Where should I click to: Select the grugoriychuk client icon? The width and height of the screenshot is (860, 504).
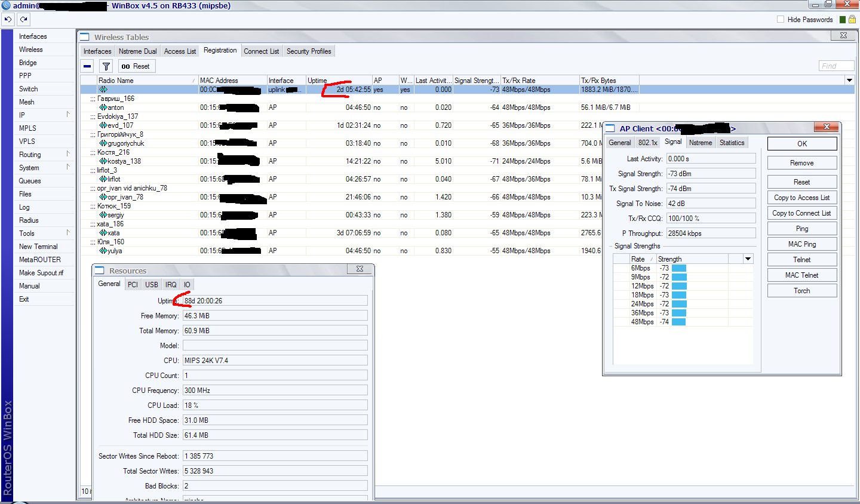pyautogui.click(x=103, y=143)
